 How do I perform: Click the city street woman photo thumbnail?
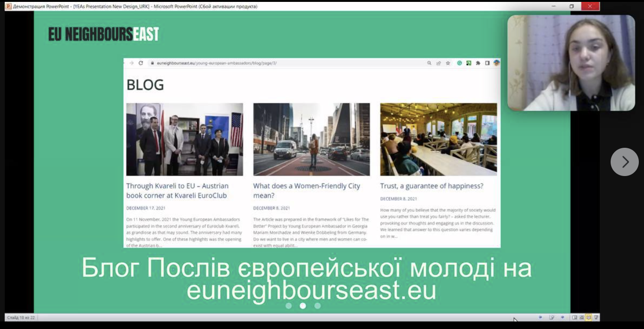tap(312, 139)
